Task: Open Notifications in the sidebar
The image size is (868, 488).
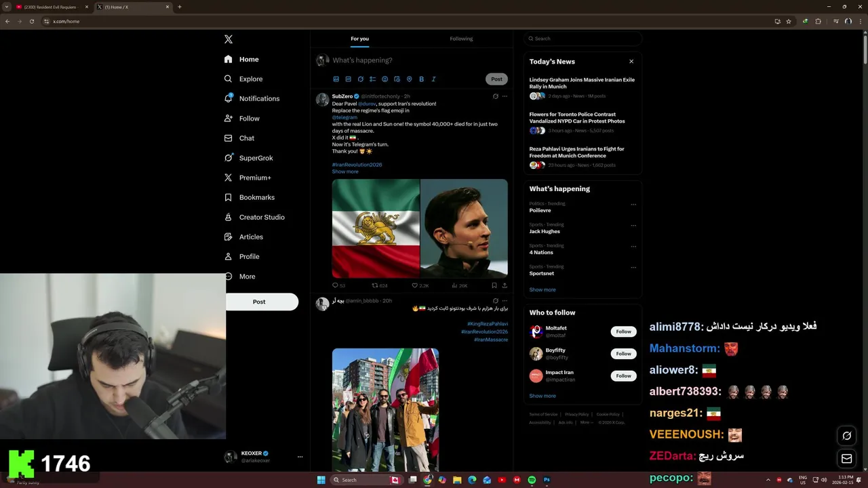Action: tap(252, 99)
